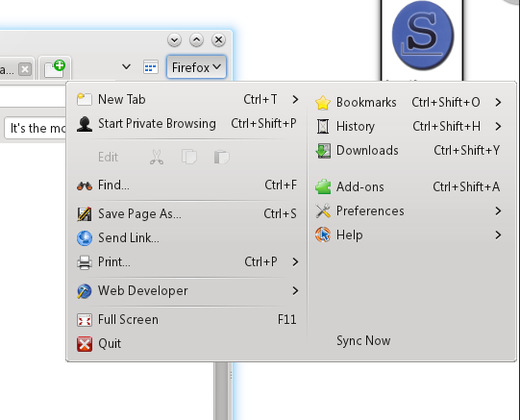Click the New Tab page icon in menu
This screenshot has height=420, width=520.
click(85, 99)
